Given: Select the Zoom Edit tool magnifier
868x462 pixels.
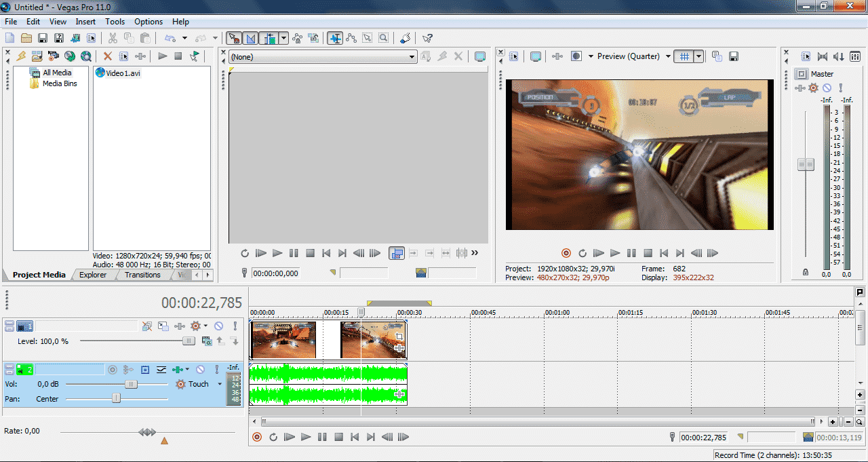Looking at the screenshot, I should [x=383, y=38].
